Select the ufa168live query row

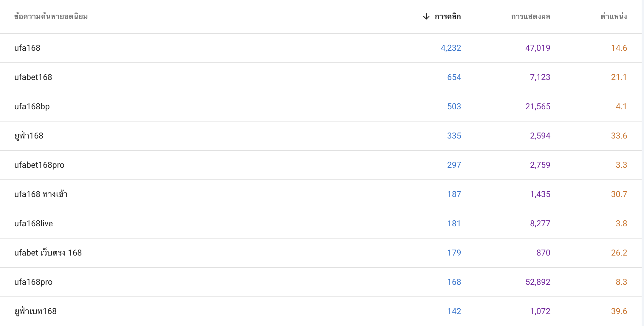(x=321, y=224)
